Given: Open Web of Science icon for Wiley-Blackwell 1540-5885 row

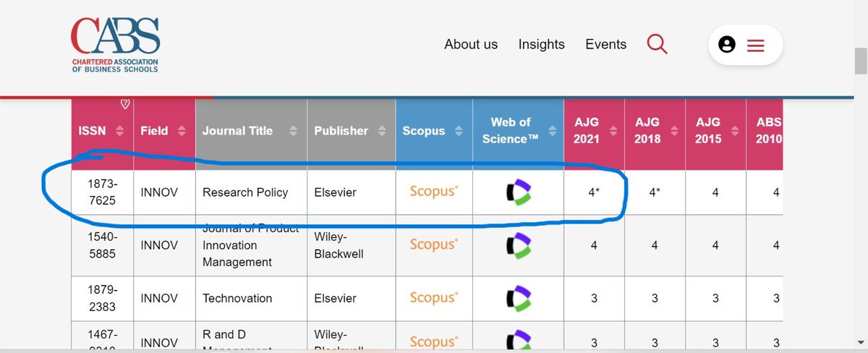Looking at the screenshot, I should coord(518,244).
